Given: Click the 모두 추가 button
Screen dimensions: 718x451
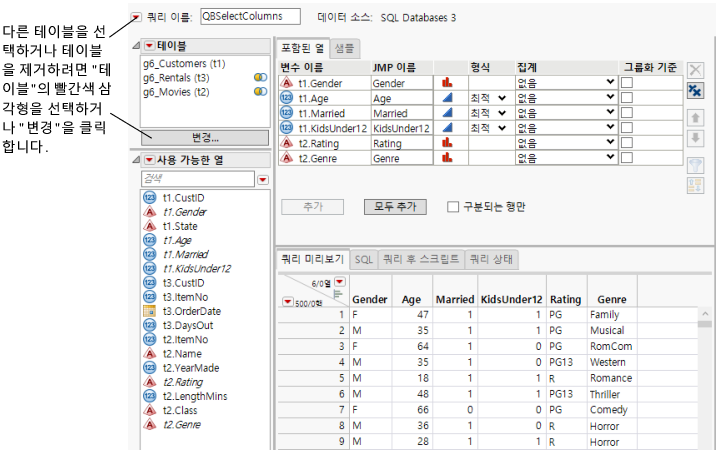Looking at the screenshot, I should pyautogui.click(x=395, y=206).
